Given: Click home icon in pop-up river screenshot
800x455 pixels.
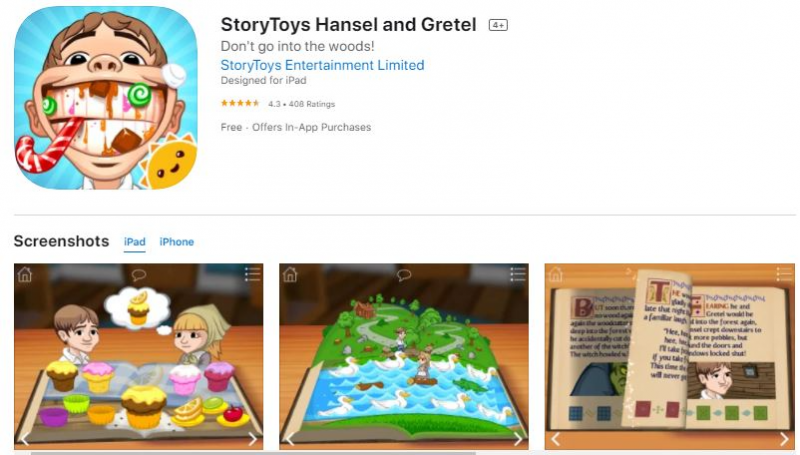Looking at the screenshot, I should pyautogui.click(x=290, y=275).
